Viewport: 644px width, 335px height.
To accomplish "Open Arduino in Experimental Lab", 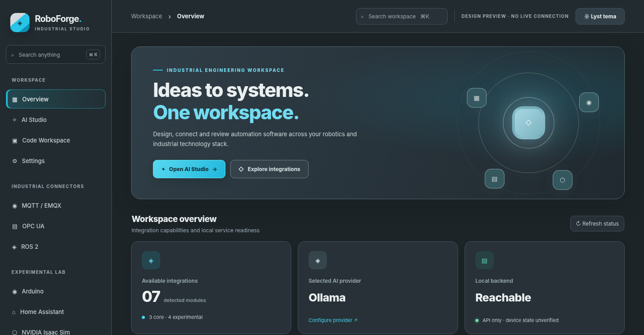I will (x=56, y=292).
